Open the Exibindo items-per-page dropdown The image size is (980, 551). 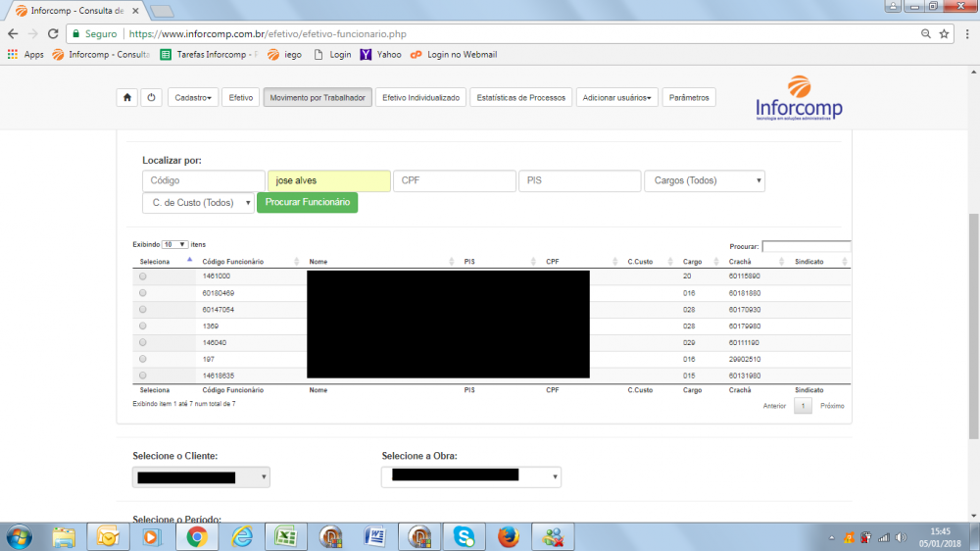[x=174, y=244]
